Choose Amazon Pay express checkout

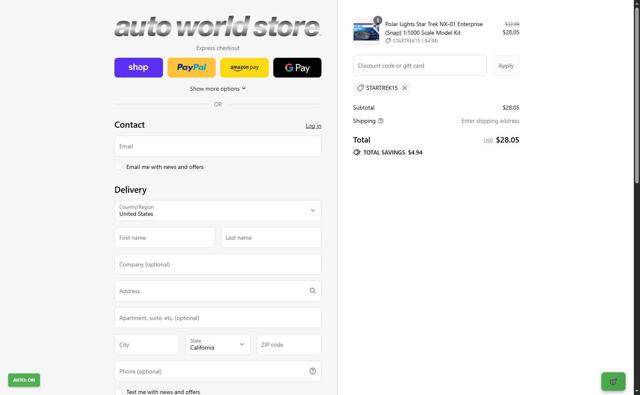click(244, 67)
